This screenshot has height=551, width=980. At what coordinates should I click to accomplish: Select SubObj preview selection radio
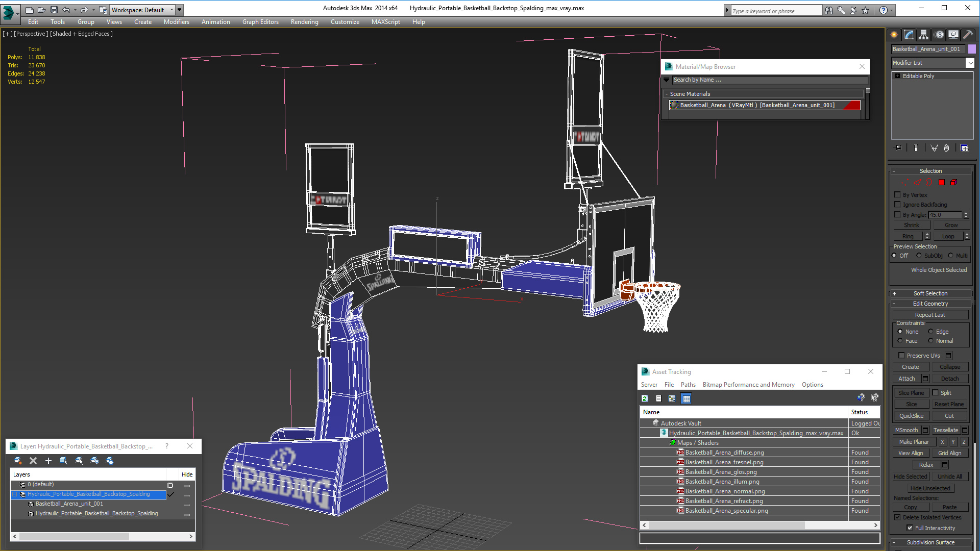click(919, 255)
